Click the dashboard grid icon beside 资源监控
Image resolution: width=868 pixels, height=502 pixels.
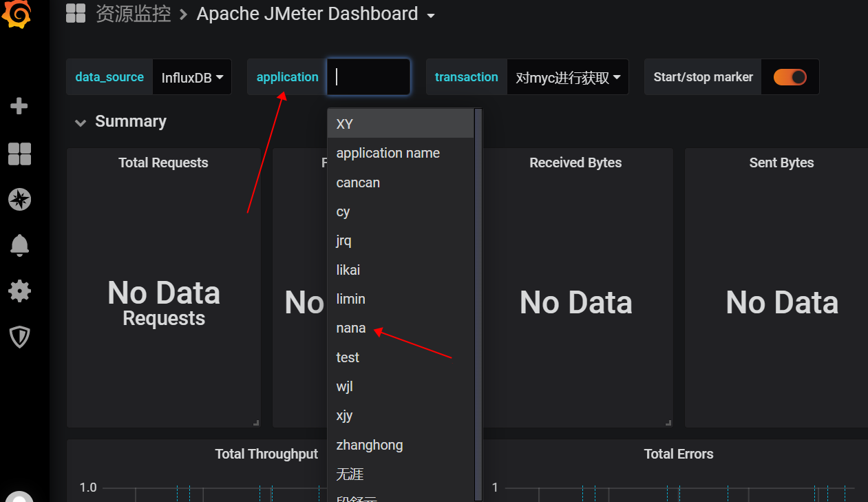coord(76,14)
